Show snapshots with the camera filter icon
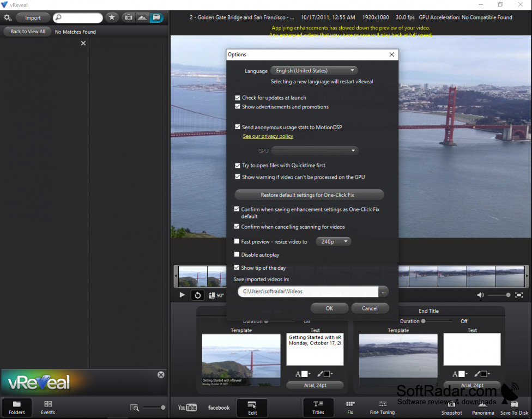 (x=129, y=17)
